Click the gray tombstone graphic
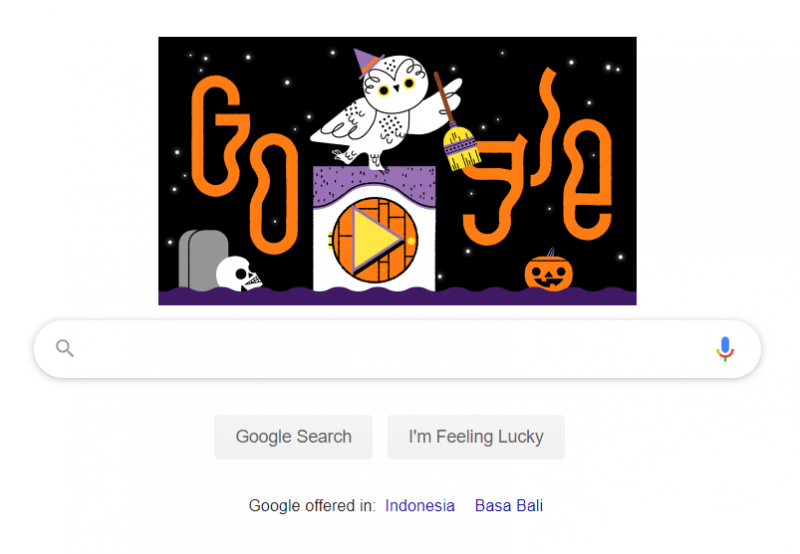800x554 pixels. point(203,260)
